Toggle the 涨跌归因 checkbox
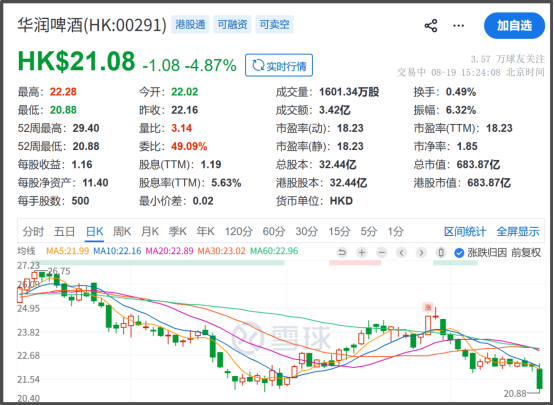 tap(459, 253)
